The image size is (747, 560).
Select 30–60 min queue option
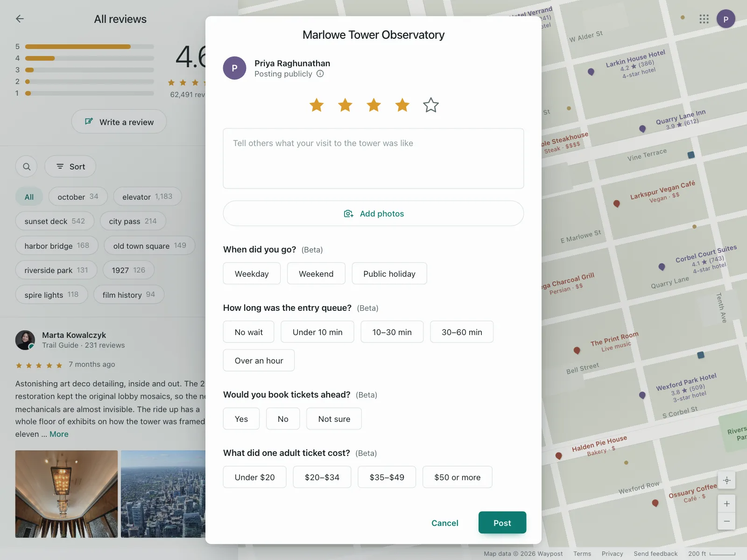coord(462,332)
